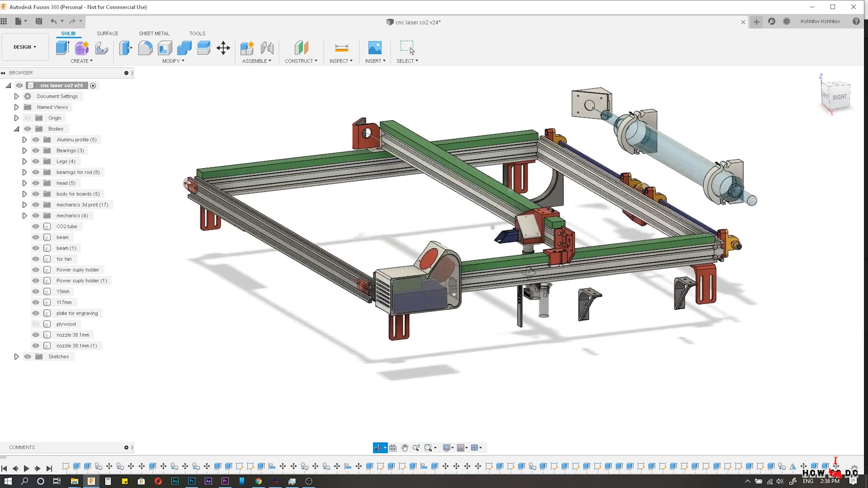Expand the Sketches folder
Screen dimensions: 868x488
point(16,357)
